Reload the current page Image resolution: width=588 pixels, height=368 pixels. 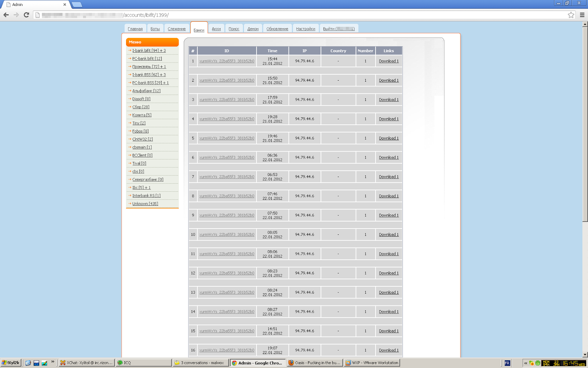click(26, 15)
